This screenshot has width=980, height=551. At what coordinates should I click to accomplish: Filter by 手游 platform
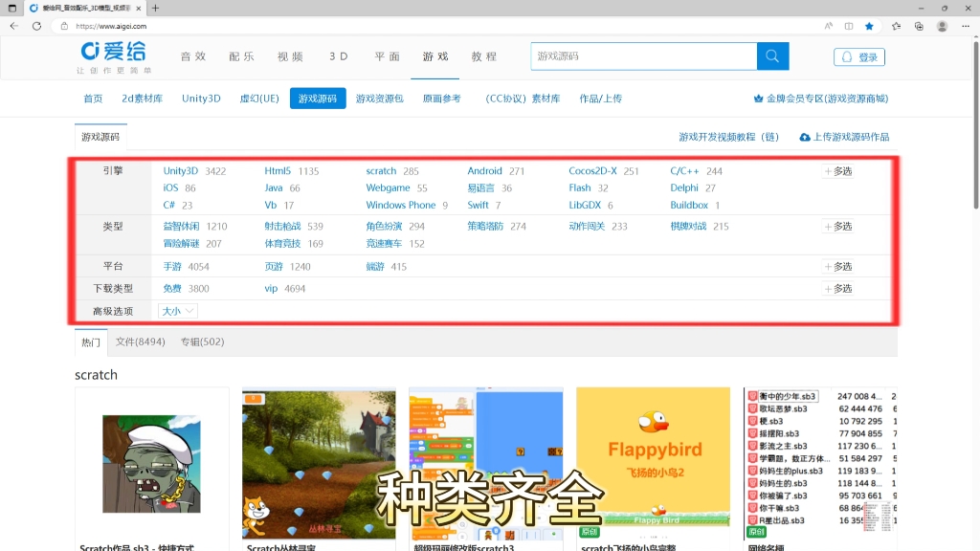(172, 266)
